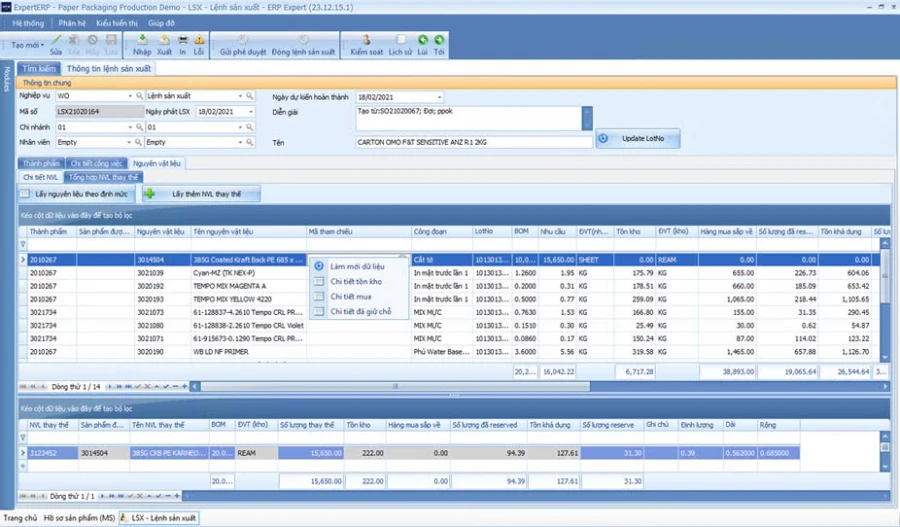Open Hồ sơ sản phẩm (MS) bottom tab

(x=79, y=518)
